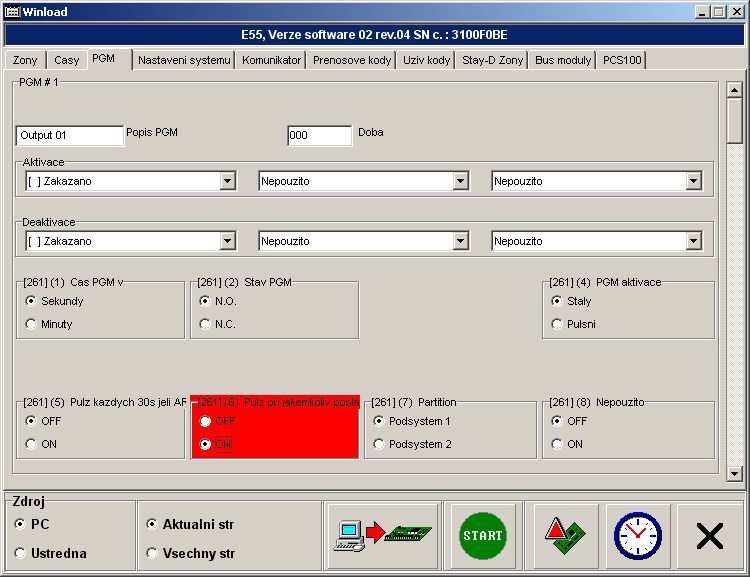The image size is (750, 577).
Task: Open the clock time settings icon
Action: tap(637, 535)
